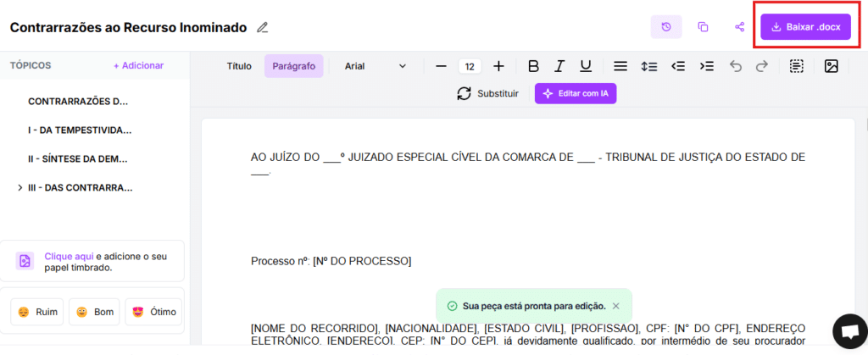Click Substituir to find and replace
This screenshot has height=355, width=868.
(487, 93)
